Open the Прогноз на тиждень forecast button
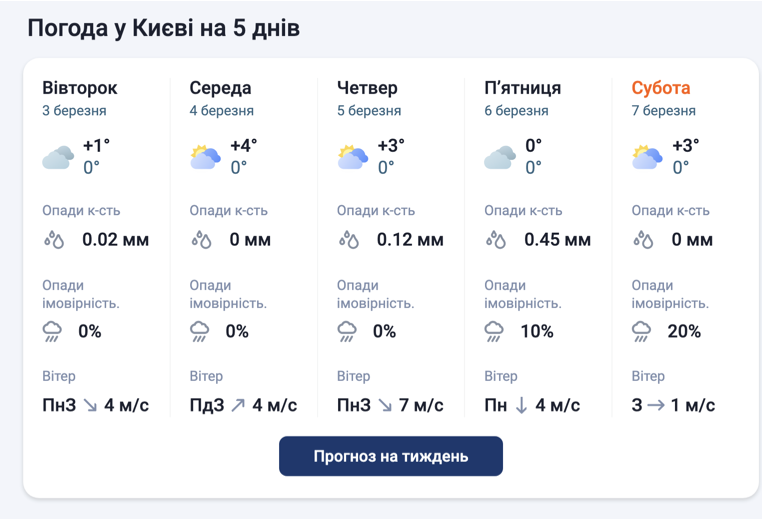 pyautogui.click(x=390, y=456)
